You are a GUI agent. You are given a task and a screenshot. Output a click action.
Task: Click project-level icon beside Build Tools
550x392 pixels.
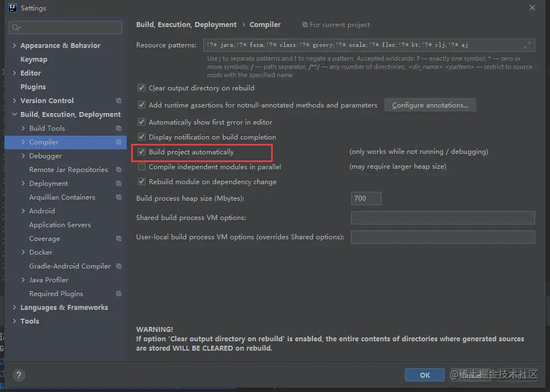pyautogui.click(x=119, y=128)
